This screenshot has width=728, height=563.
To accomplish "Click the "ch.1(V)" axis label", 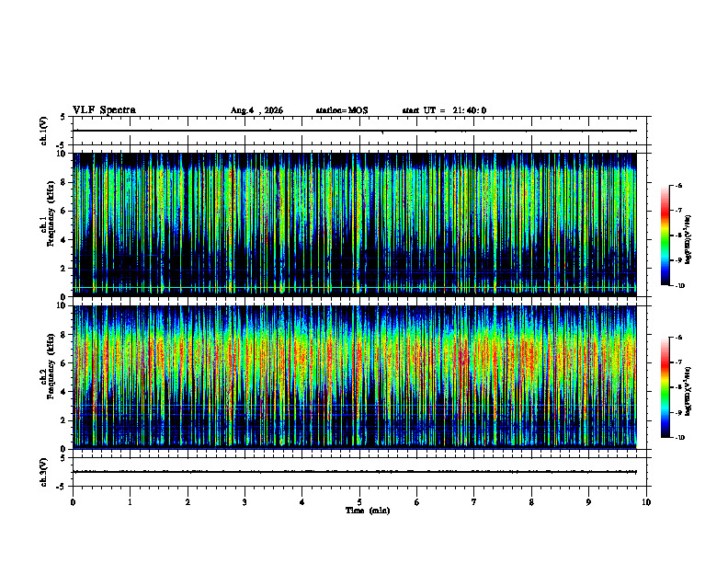I will tap(44, 131).
